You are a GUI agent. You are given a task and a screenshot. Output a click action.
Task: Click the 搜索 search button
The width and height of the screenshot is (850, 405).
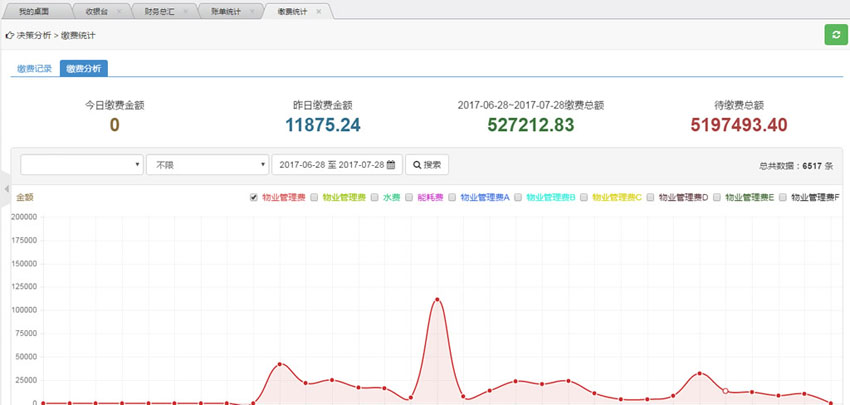[426, 164]
